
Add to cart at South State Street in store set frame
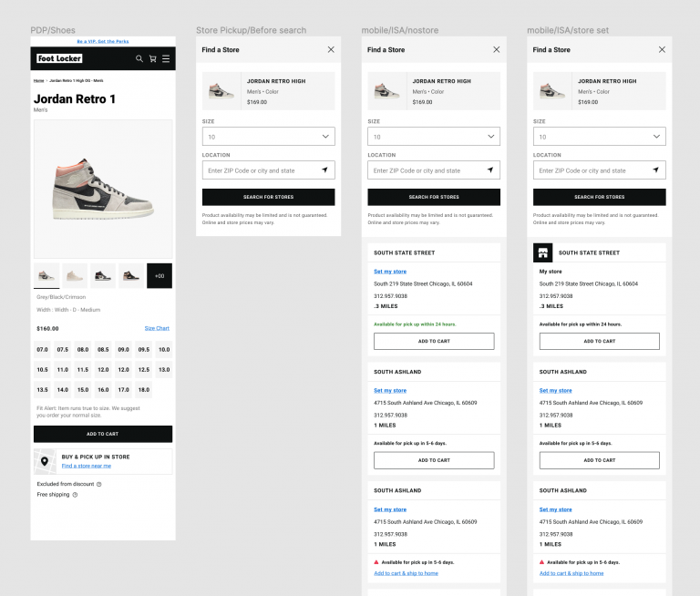(600, 341)
